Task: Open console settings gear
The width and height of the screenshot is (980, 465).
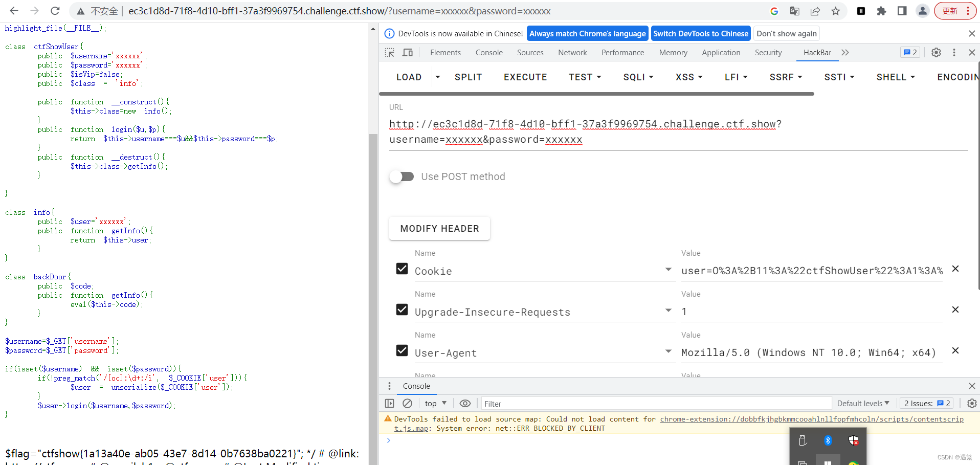Action: click(x=972, y=403)
